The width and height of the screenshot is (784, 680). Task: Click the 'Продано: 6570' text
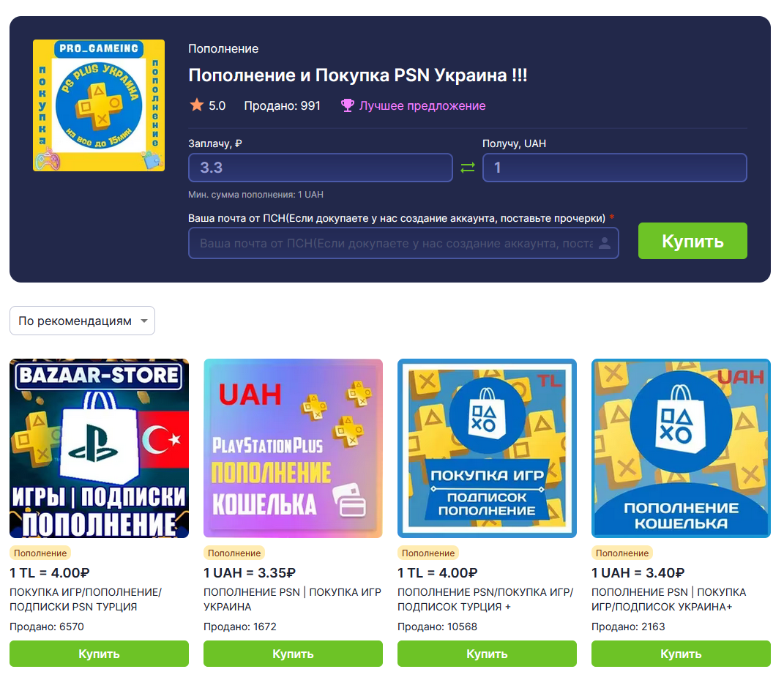pyautogui.click(x=47, y=627)
